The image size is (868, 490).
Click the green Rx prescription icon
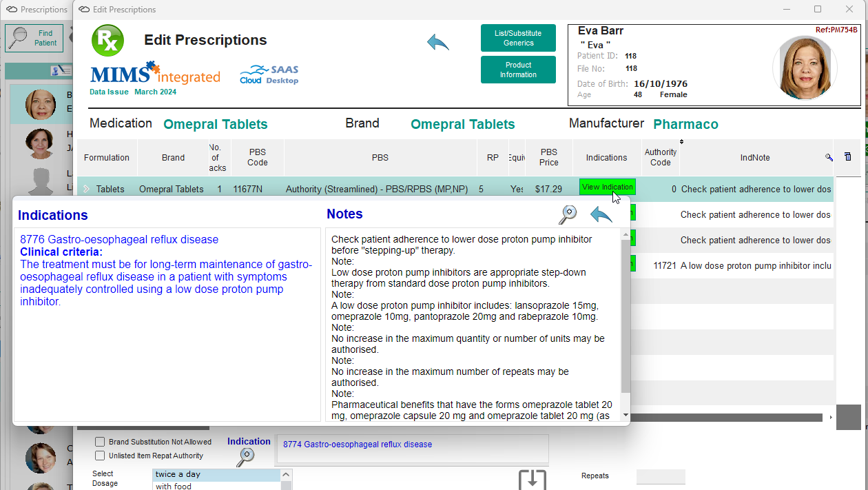[108, 41]
